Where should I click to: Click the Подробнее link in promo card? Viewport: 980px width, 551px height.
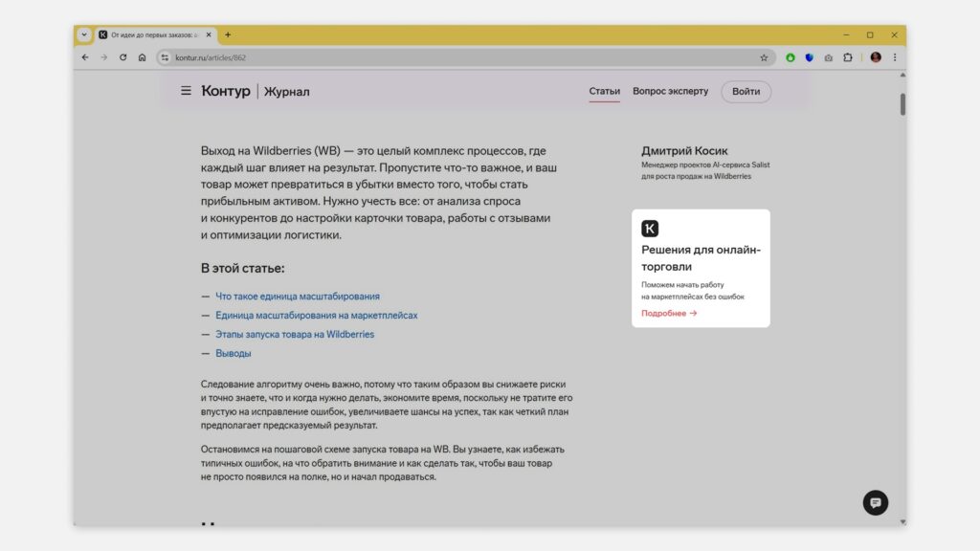coord(669,313)
